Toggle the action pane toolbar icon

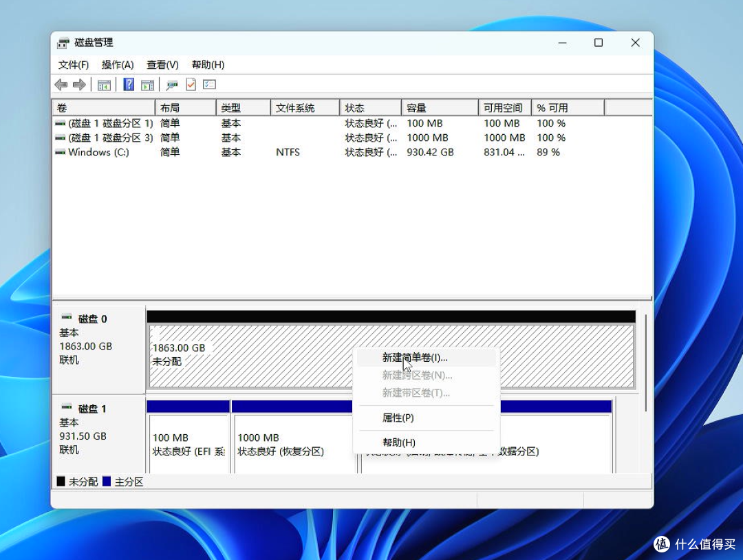[x=147, y=85]
